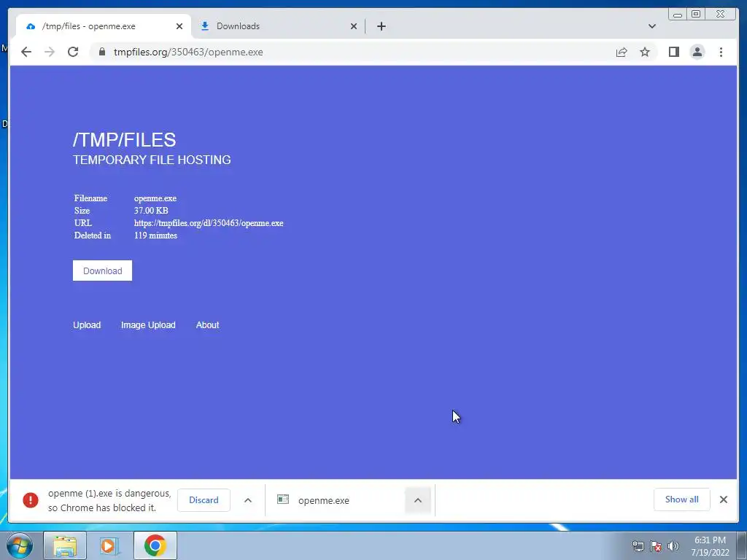Image resolution: width=747 pixels, height=560 pixels.
Task: Go back to the previous page
Action: click(x=26, y=52)
